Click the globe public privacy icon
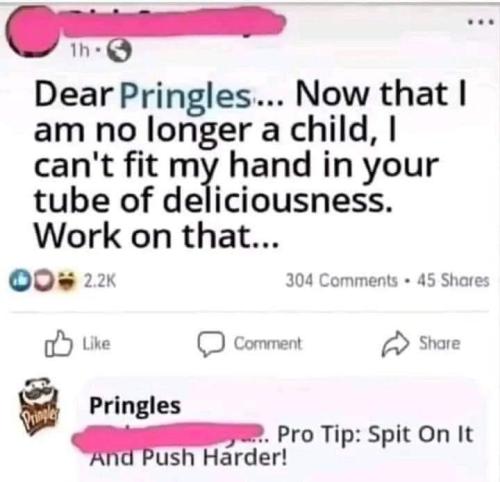This screenshot has width=500, height=482. coord(120,50)
